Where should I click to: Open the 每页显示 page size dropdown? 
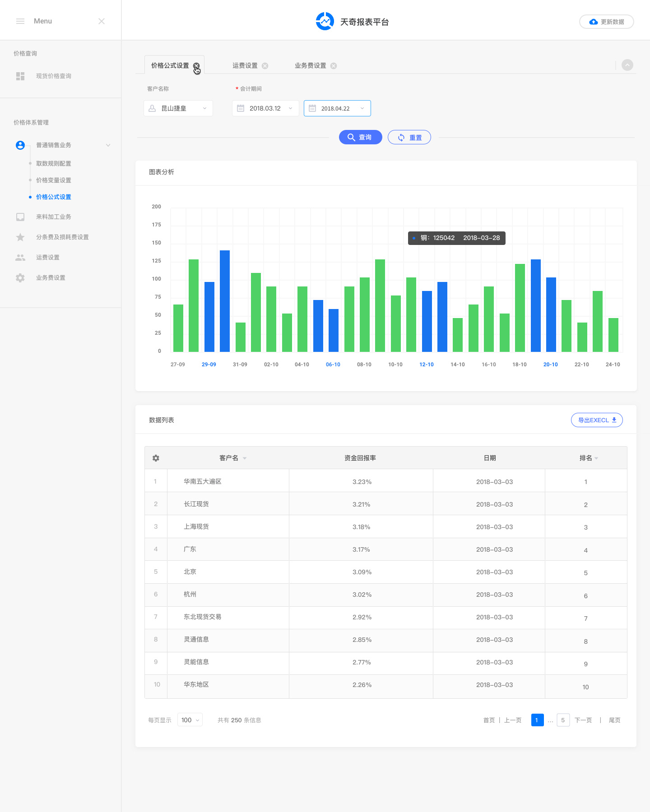190,720
